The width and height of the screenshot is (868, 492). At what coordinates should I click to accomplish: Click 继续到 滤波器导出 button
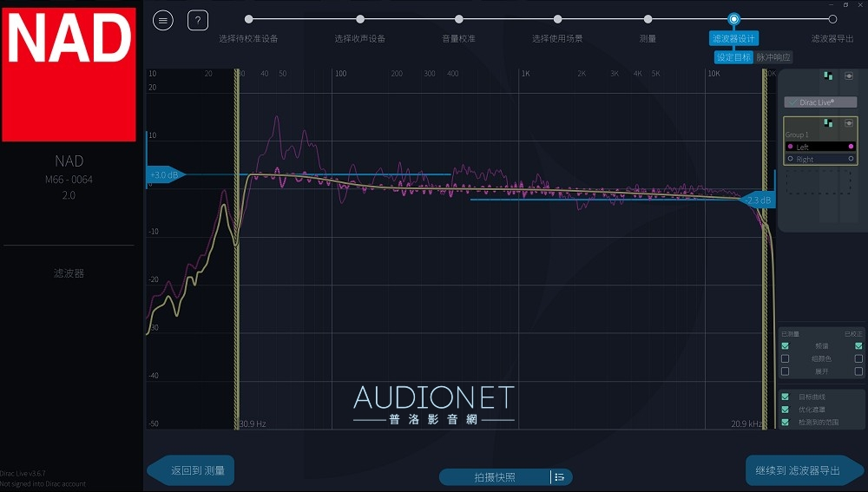pos(805,470)
